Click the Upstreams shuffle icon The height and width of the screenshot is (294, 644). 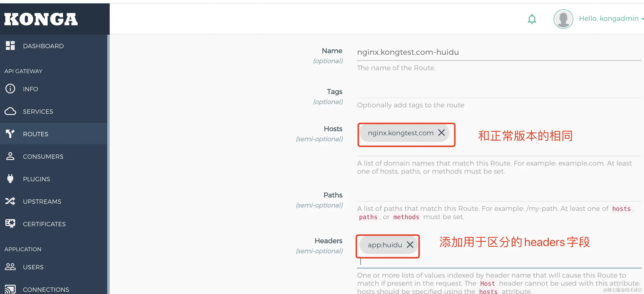pos(10,201)
